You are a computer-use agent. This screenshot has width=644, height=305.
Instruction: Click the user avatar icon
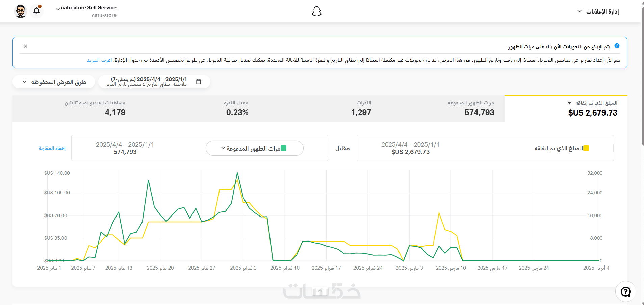(21, 11)
